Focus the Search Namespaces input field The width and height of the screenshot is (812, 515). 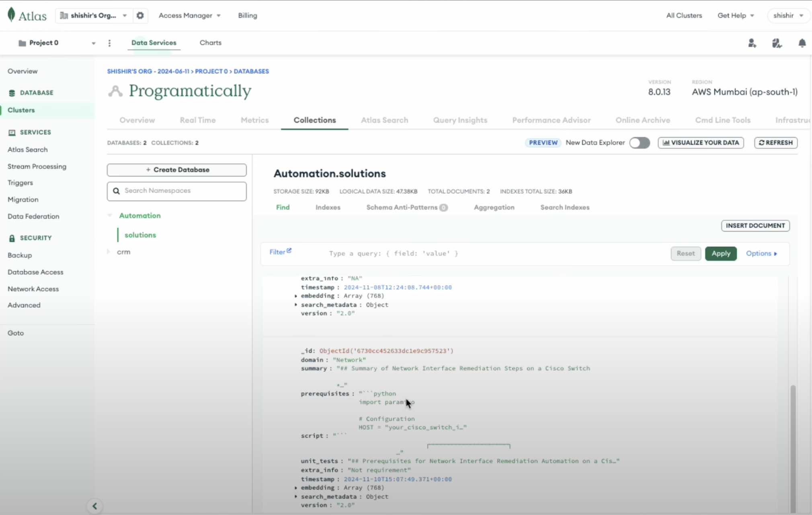[x=177, y=191]
